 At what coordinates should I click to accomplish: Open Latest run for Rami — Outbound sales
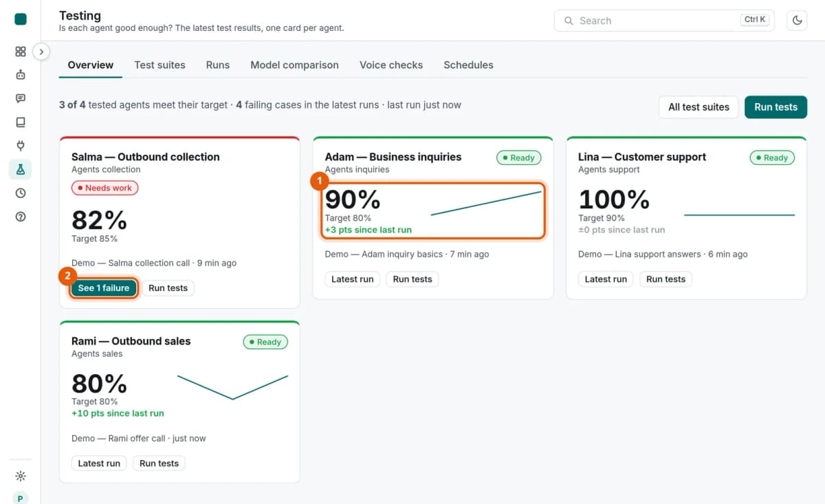(x=99, y=463)
